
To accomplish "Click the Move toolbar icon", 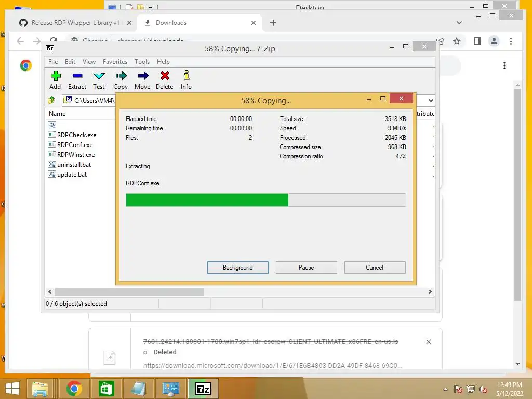I will pyautogui.click(x=142, y=80).
